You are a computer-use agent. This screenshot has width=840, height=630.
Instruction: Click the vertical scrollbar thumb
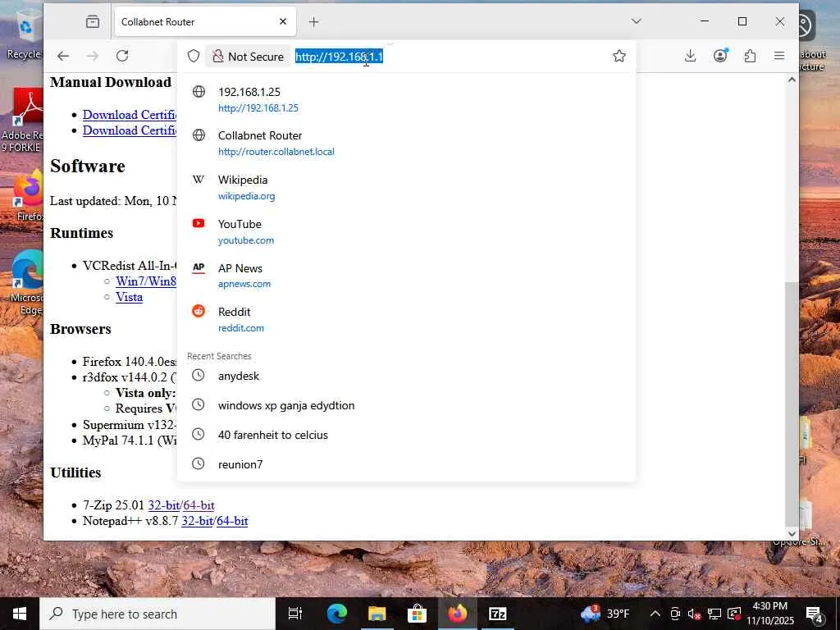click(x=792, y=403)
